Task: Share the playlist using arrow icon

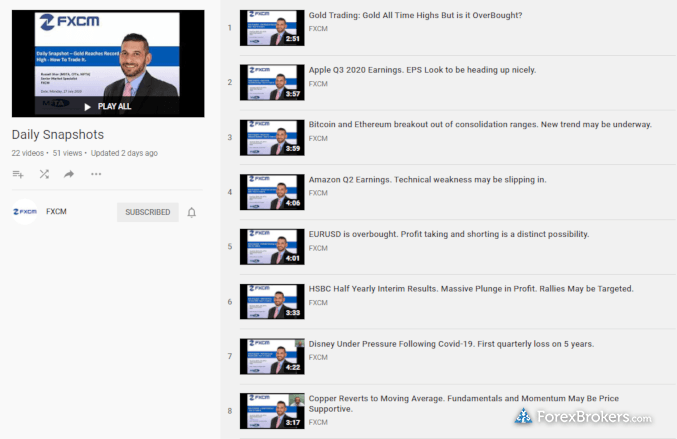Action: pyautogui.click(x=69, y=174)
